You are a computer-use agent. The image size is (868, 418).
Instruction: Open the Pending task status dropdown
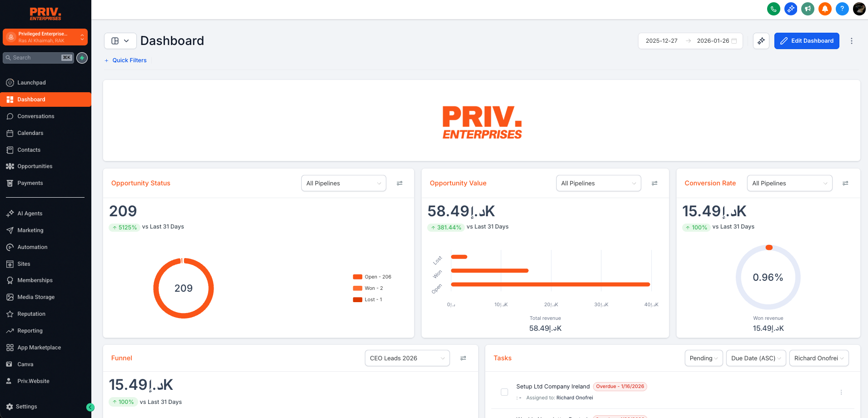coord(703,358)
